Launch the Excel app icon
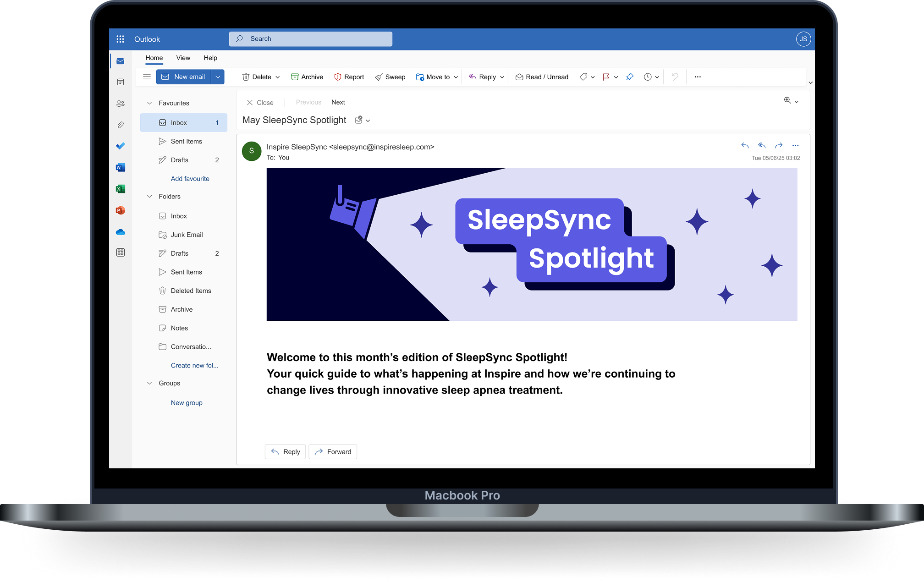Image resolution: width=924 pixels, height=582 pixels. (x=121, y=189)
